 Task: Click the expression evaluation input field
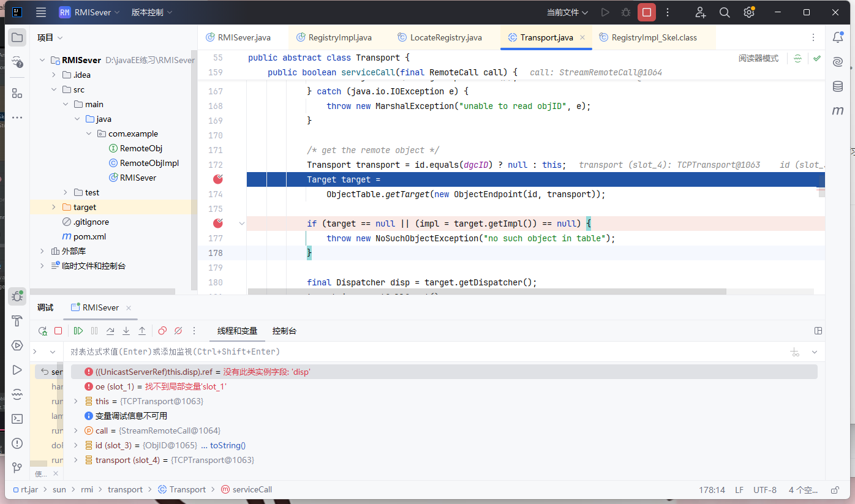coord(367,352)
